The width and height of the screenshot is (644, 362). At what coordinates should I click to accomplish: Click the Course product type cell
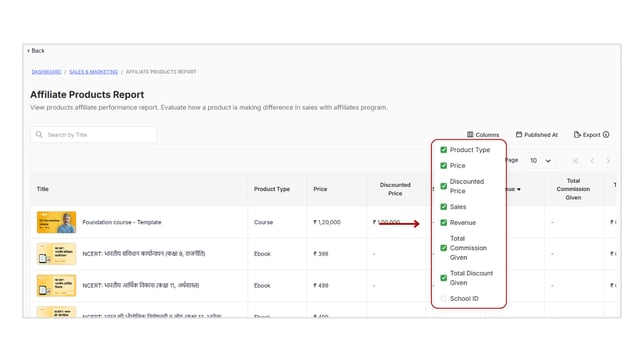pos(263,222)
